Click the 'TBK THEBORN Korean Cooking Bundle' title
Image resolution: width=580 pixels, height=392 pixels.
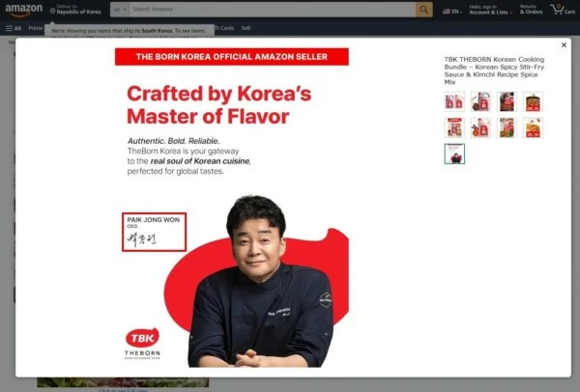pos(494,70)
